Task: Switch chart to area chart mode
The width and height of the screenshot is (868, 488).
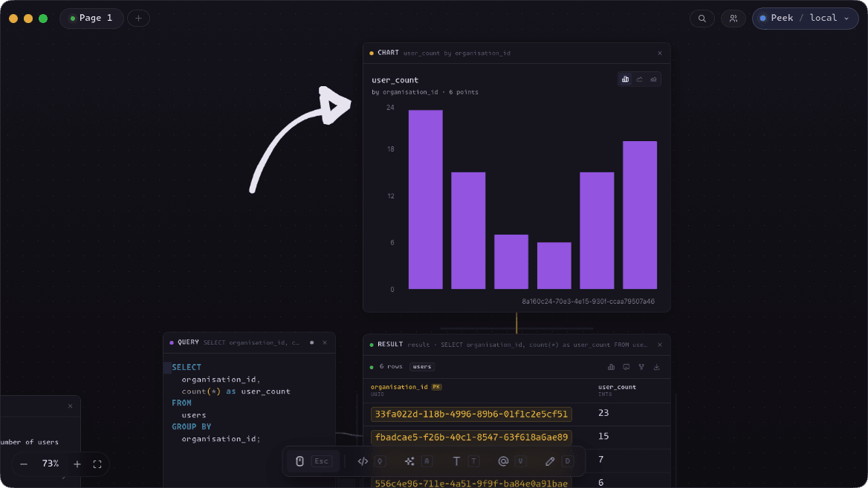Action: (654, 79)
